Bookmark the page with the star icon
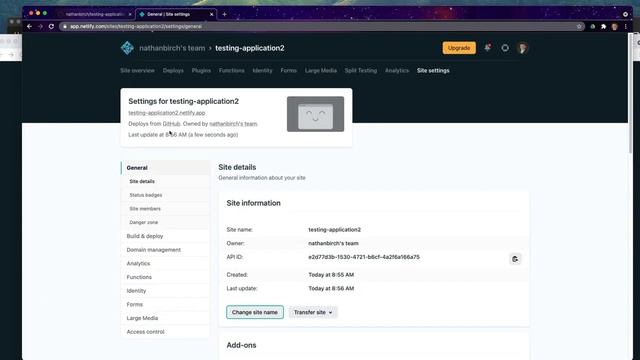 click(x=579, y=26)
